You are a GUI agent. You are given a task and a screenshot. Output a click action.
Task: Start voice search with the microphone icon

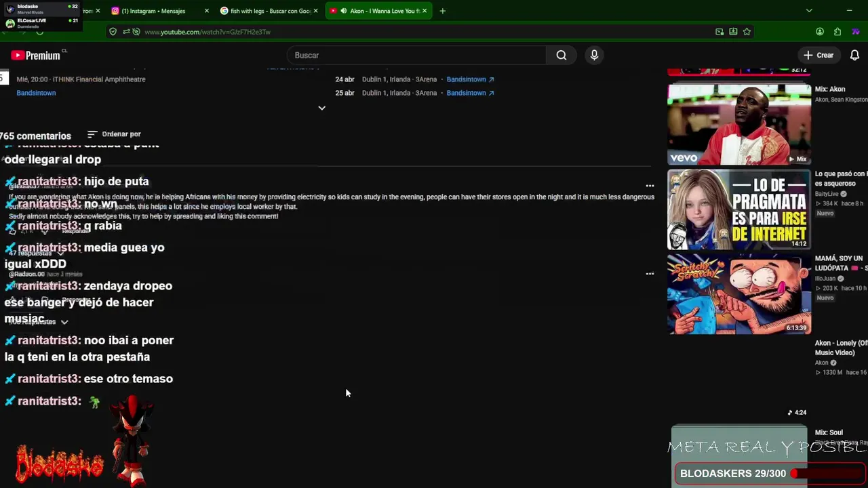(x=594, y=56)
